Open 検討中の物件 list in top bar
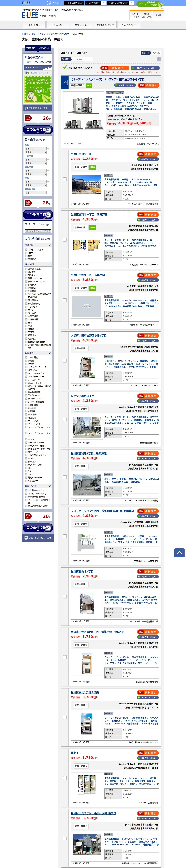 coord(93,3)
